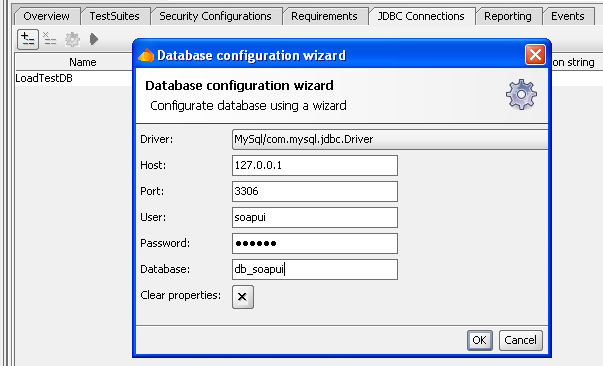
Task: Click the Password field
Action: click(315, 243)
